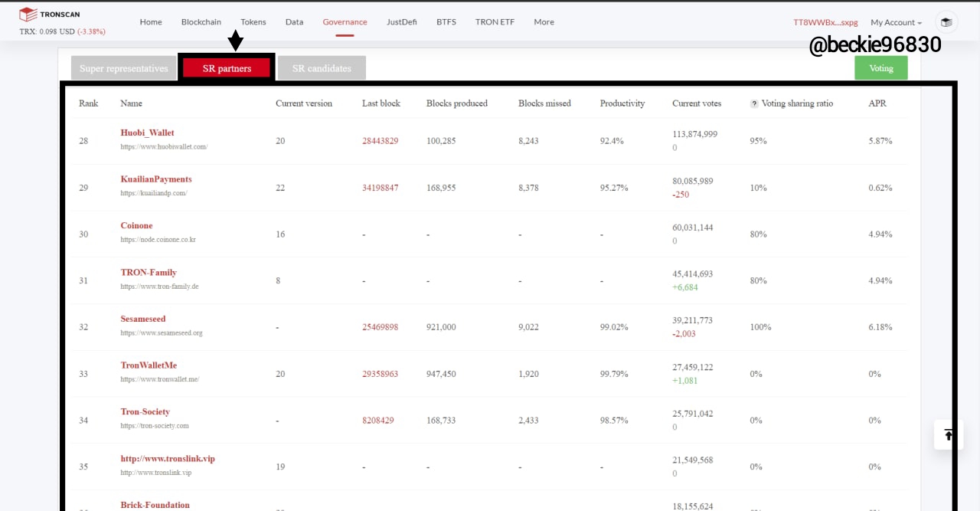Click the green Voting button

pyautogui.click(x=880, y=68)
